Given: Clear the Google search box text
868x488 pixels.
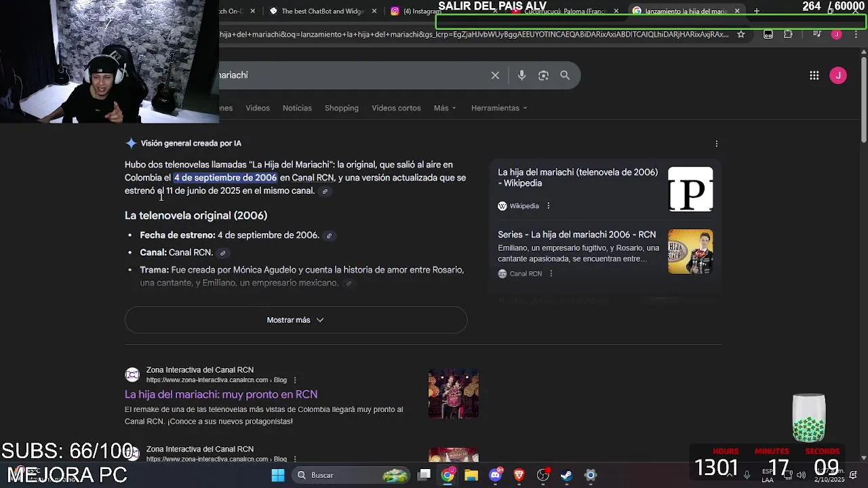Looking at the screenshot, I should click(495, 75).
